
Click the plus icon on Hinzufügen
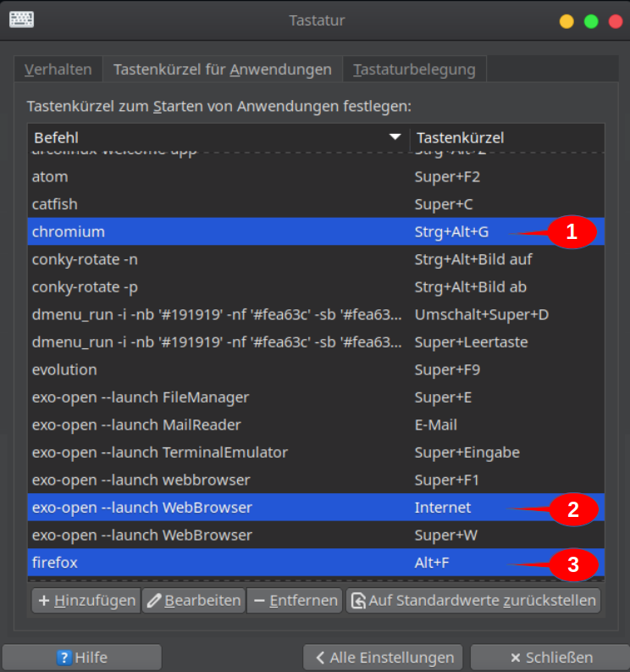(x=44, y=601)
